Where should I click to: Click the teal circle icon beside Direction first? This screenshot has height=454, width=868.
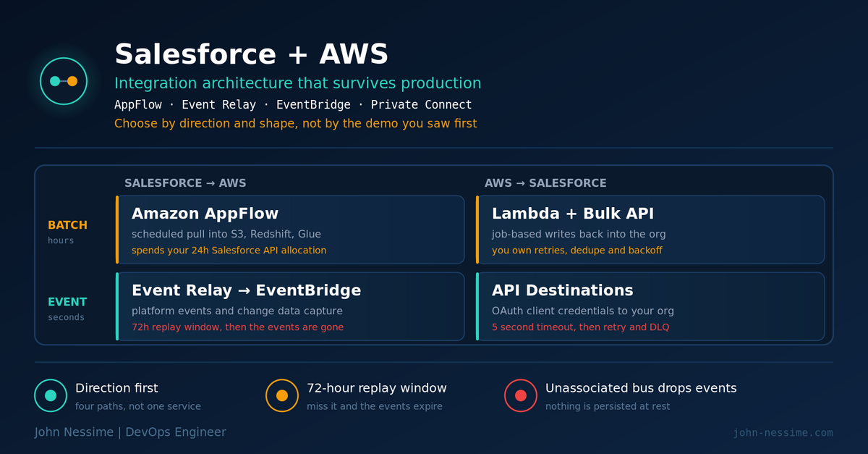tap(51, 395)
